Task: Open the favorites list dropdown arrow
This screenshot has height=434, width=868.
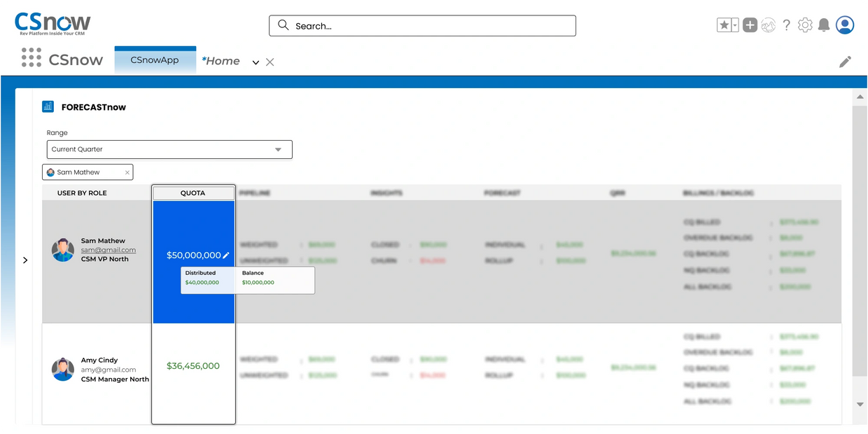Action: click(x=735, y=25)
